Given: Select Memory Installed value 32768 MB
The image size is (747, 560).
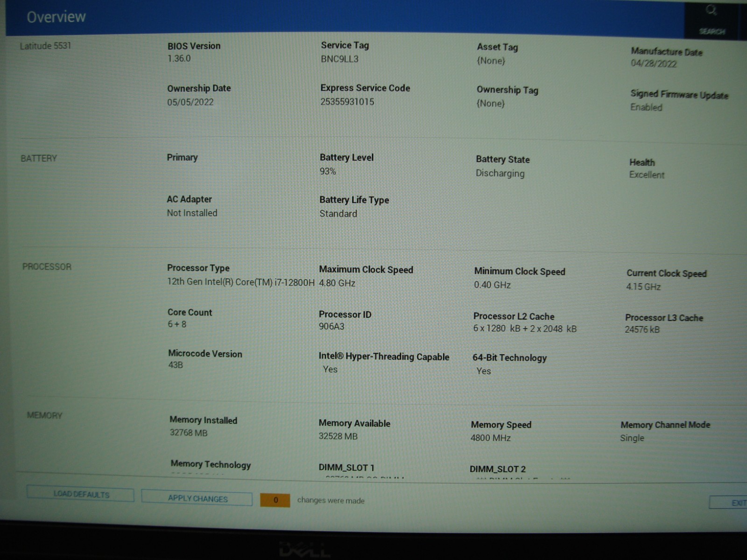Looking at the screenshot, I should [x=189, y=433].
